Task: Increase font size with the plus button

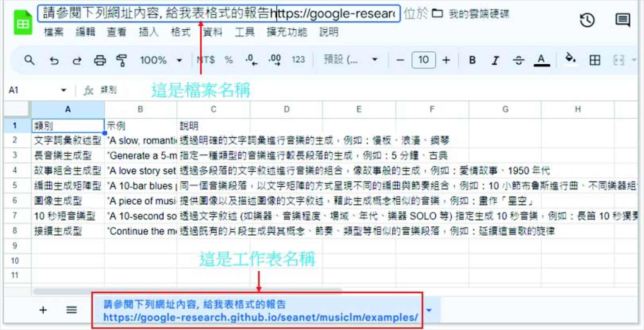Action: 446,60
